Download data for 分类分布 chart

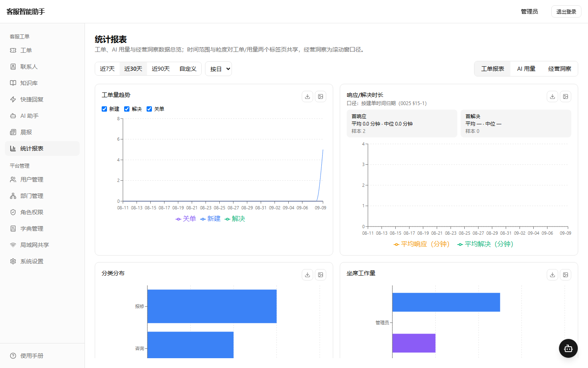tap(307, 275)
